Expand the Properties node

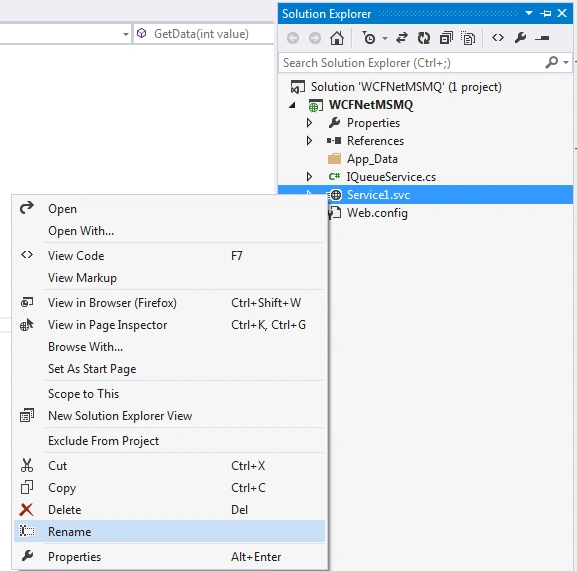click(309, 123)
